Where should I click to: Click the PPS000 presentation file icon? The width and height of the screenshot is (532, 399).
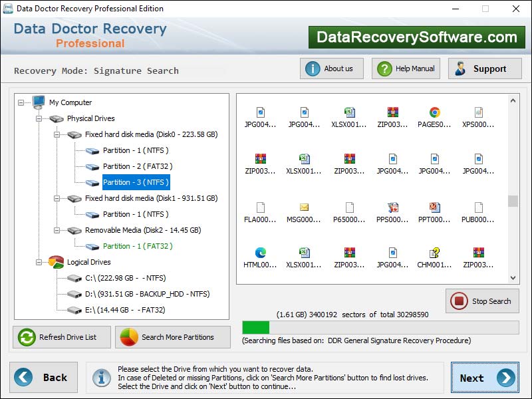[392, 208]
